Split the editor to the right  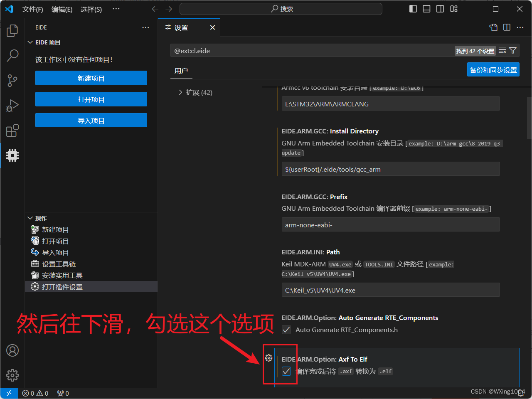(507, 27)
